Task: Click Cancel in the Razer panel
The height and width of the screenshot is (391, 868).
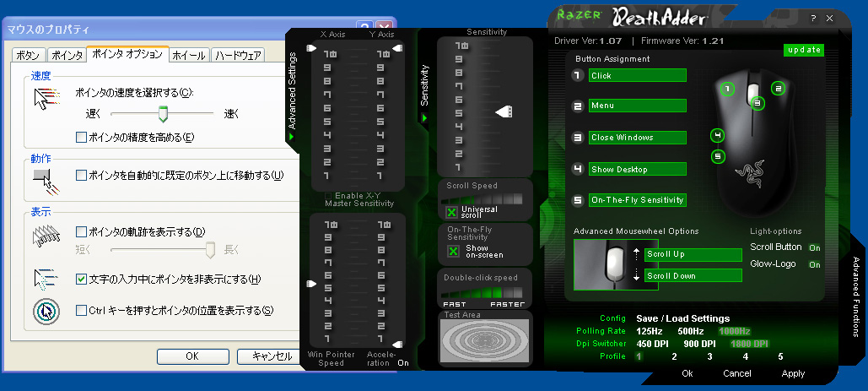Action: [x=737, y=373]
